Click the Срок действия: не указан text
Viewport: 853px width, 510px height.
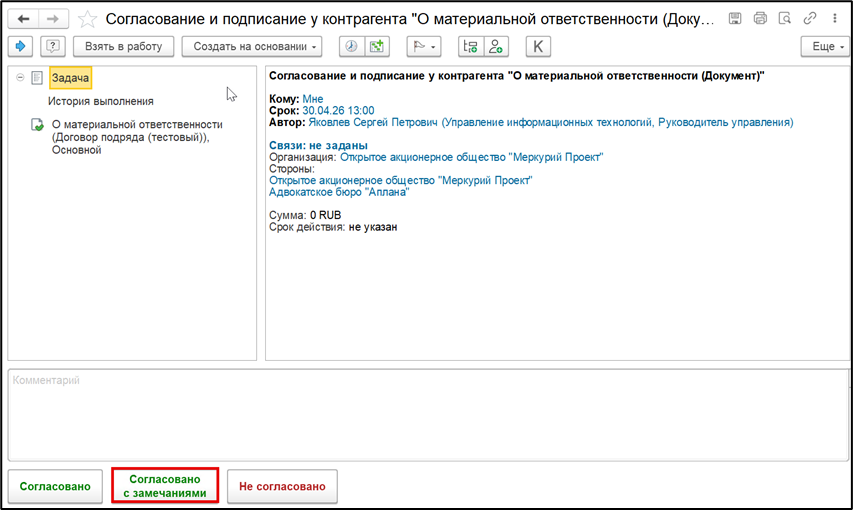click(x=333, y=227)
